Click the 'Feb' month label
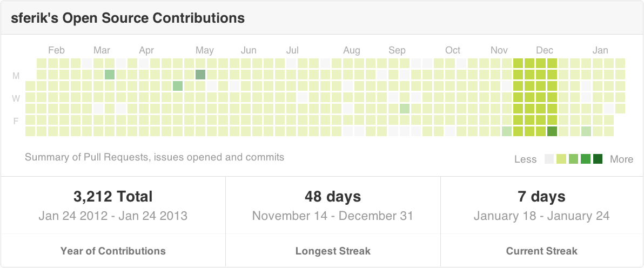644x268 pixels. click(56, 50)
